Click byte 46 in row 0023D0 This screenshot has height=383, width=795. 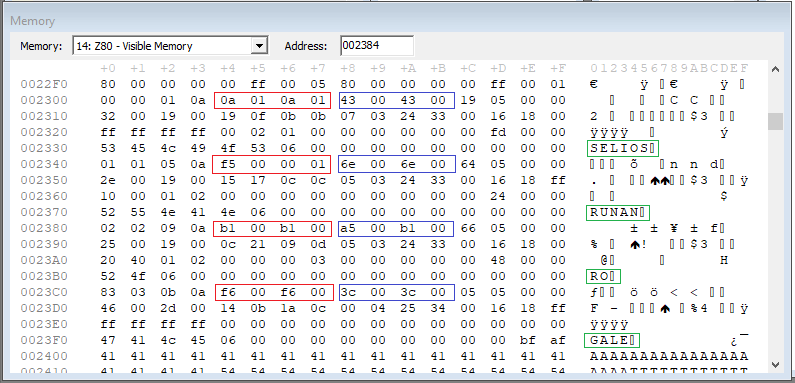point(108,308)
